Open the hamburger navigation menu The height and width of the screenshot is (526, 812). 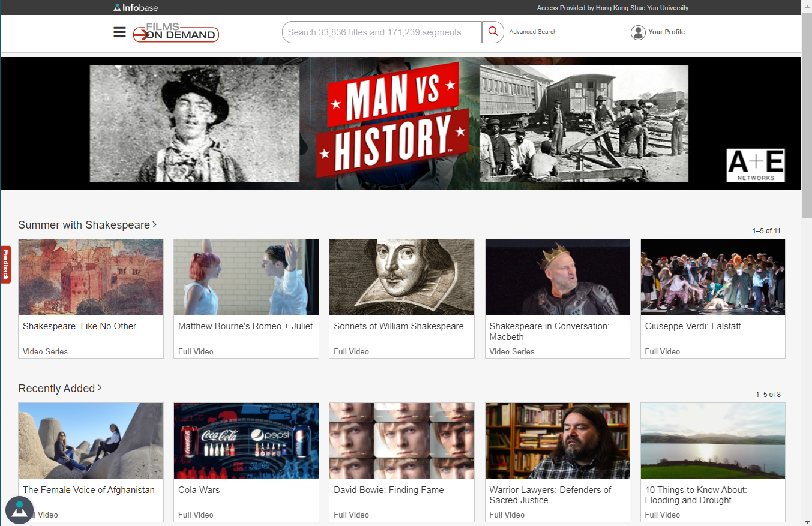119,32
